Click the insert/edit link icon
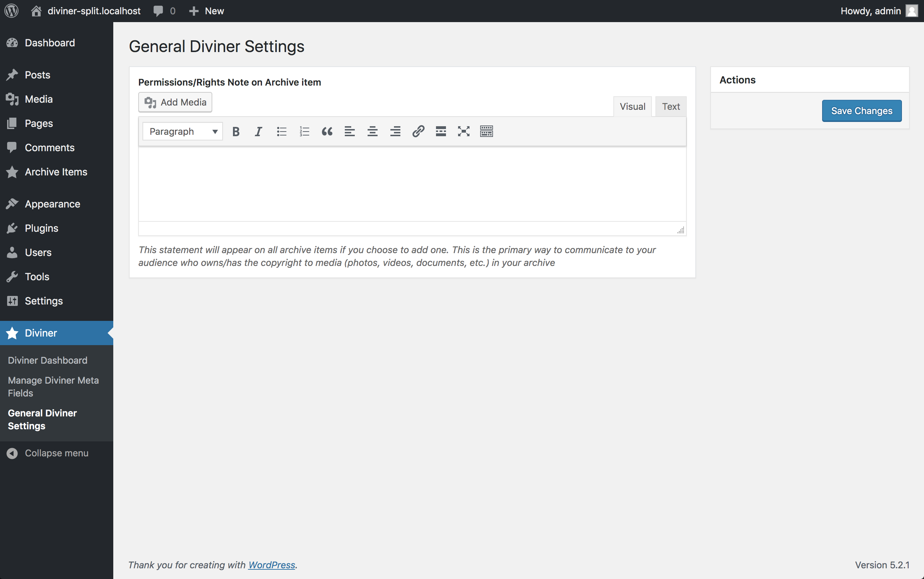The height and width of the screenshot is (579, 924). 418,131
